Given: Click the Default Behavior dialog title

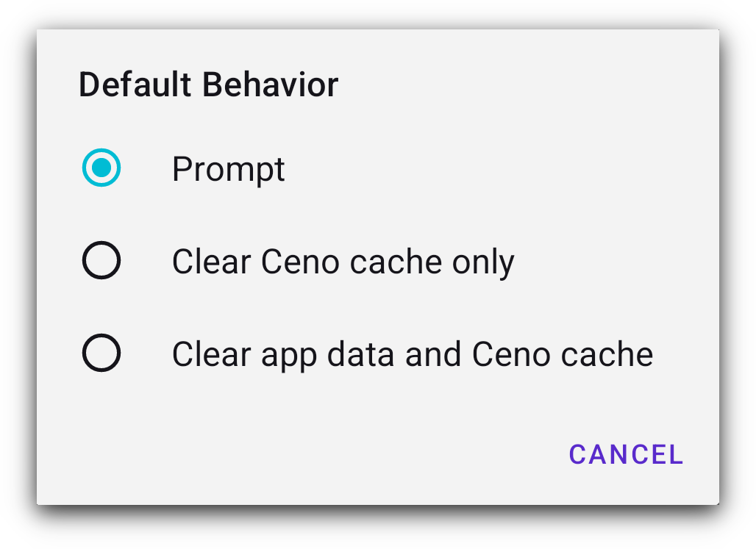Looking at the screenshot, I should coord(208,84).
